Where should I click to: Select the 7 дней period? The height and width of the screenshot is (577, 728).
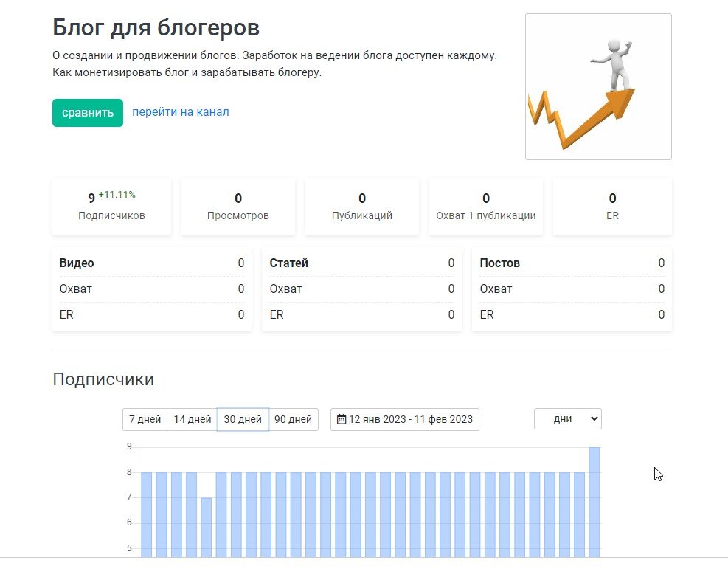(145, 419)
